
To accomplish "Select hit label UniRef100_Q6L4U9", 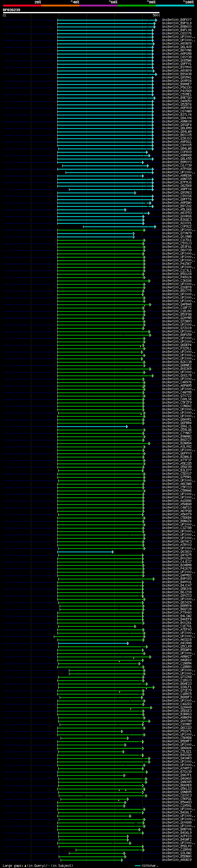I will [x=177, y=47].
